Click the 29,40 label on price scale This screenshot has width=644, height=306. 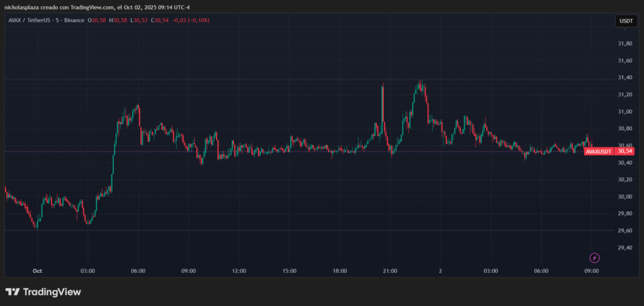(x=625, y=247)
